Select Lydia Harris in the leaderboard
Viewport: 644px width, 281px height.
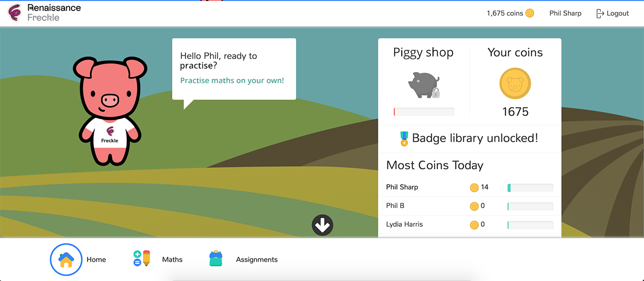point(404,225)
